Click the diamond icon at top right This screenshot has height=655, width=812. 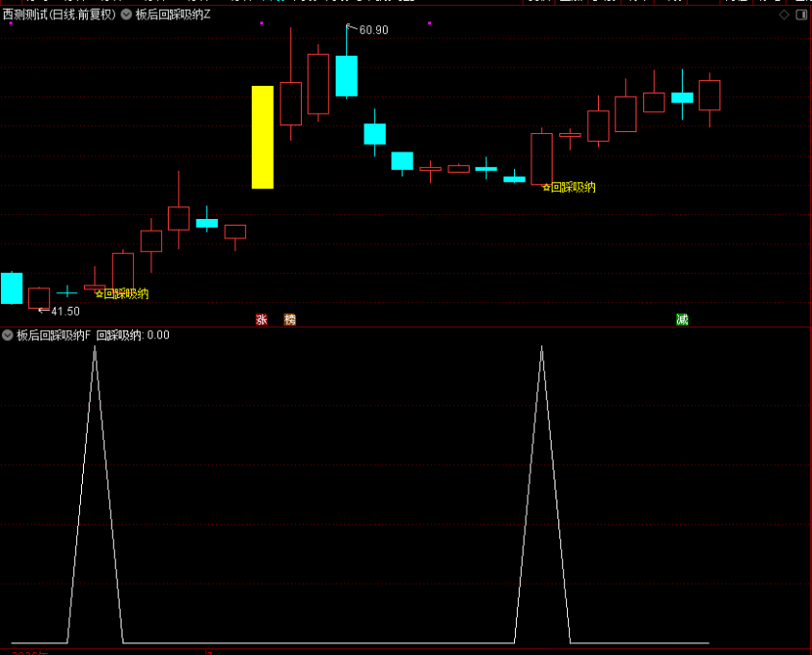[x=784, y=14]
